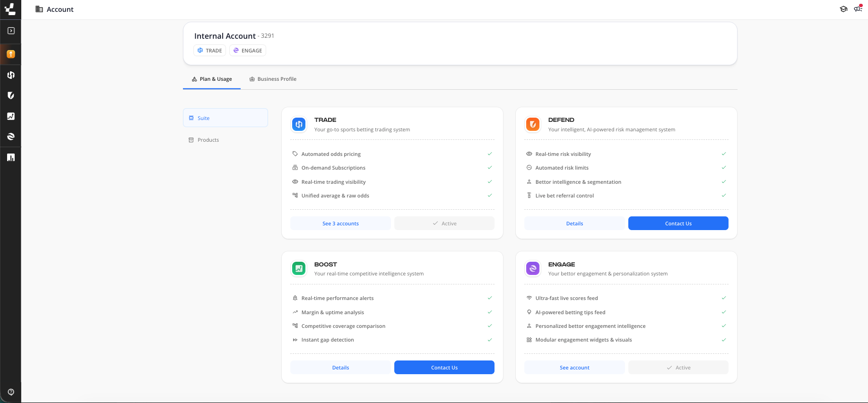
Task: Click the wifi icon beside Ultra-fast live scores feed
Action: point(529,298)
